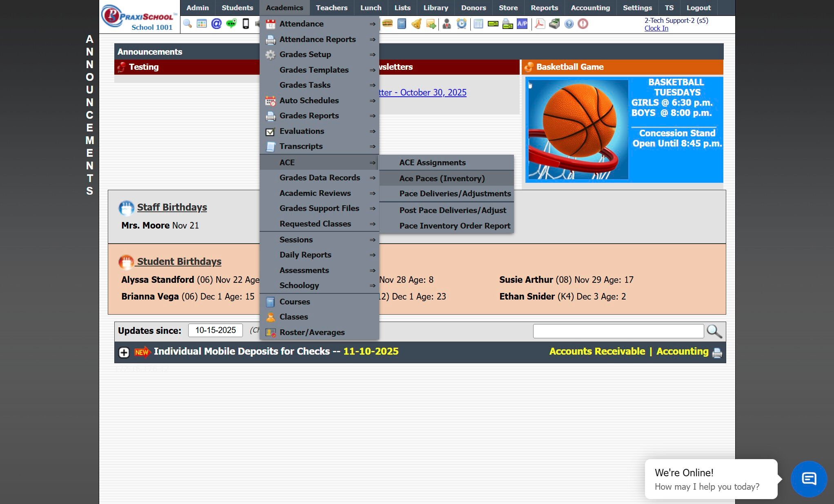Open the Accounts Receivable link
Viewport: 834px width, 504px height.
pyautogui.click(x=597, y=351)
